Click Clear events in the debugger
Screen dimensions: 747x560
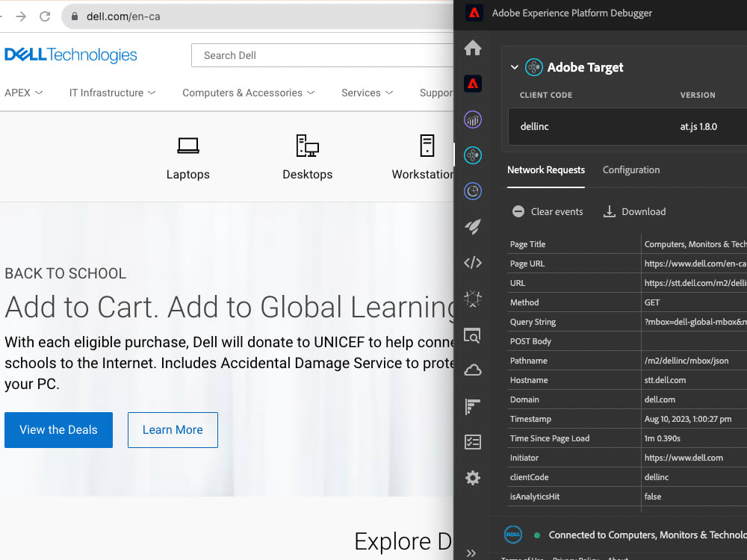coord(548,211)
